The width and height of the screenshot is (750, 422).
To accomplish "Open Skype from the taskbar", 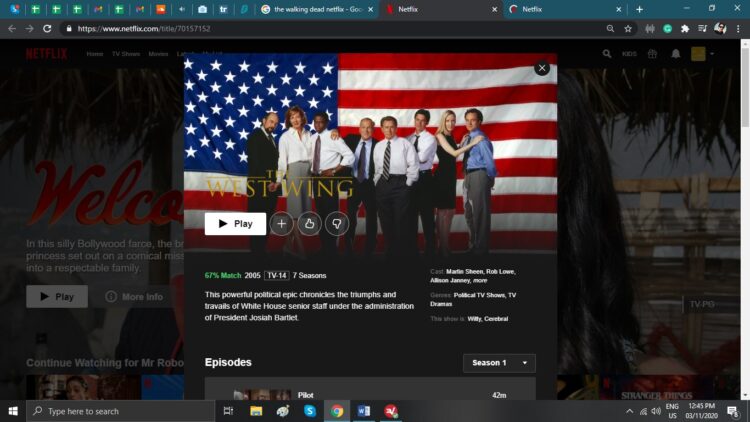I will pos(310,411).
